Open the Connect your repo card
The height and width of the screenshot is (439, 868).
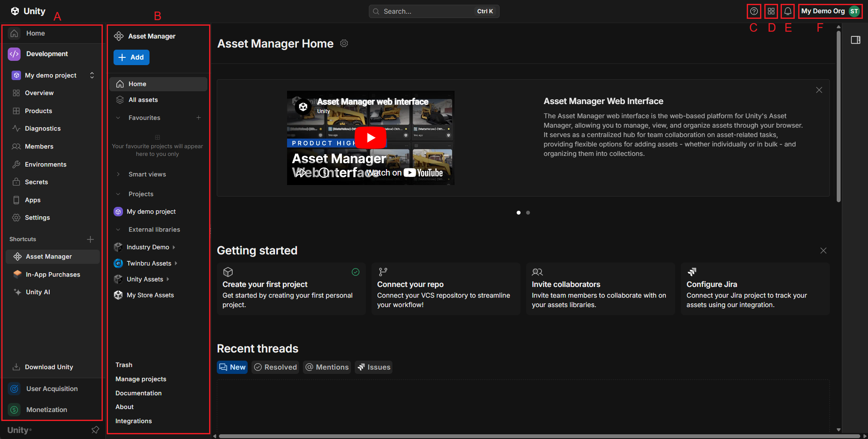[446, 289]
